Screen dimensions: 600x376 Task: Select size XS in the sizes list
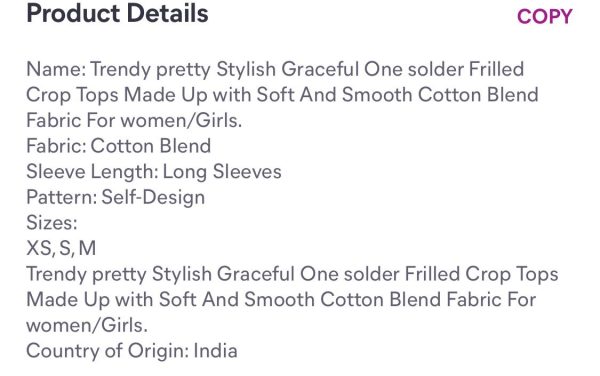[x=39, y=248]
